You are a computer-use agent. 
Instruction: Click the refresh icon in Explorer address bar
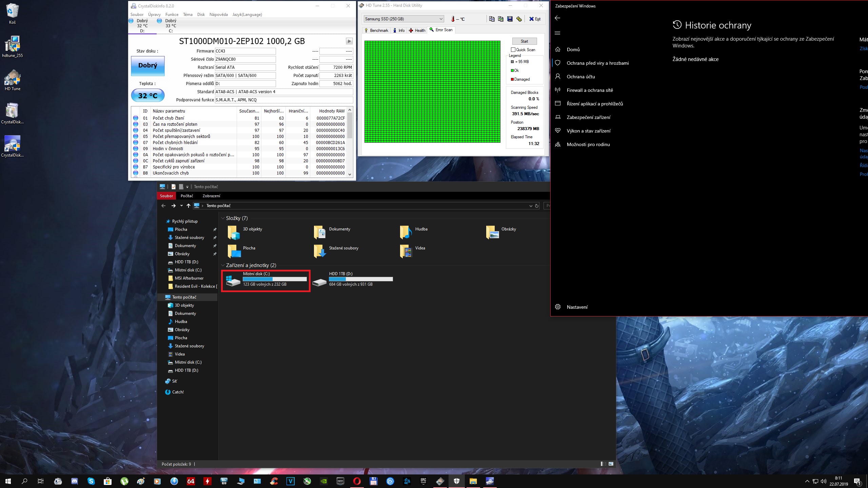coord(537,206)
